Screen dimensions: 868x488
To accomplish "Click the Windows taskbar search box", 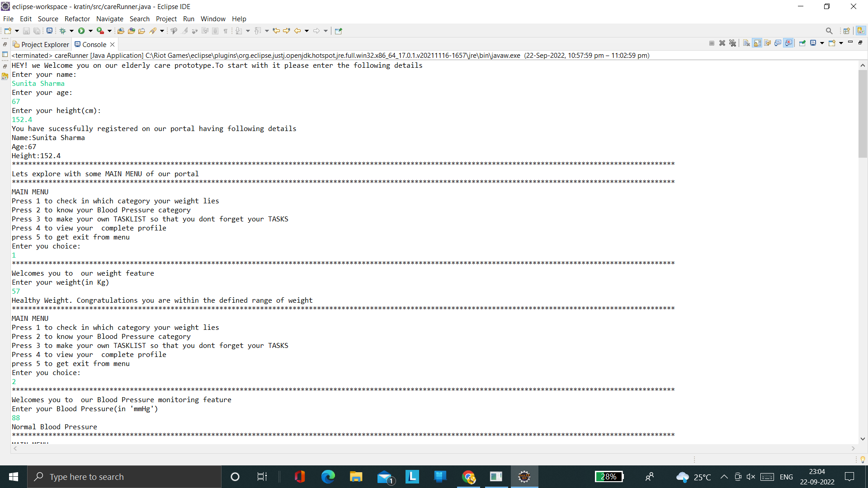I will pyautogui.click(x=124, y=477).
